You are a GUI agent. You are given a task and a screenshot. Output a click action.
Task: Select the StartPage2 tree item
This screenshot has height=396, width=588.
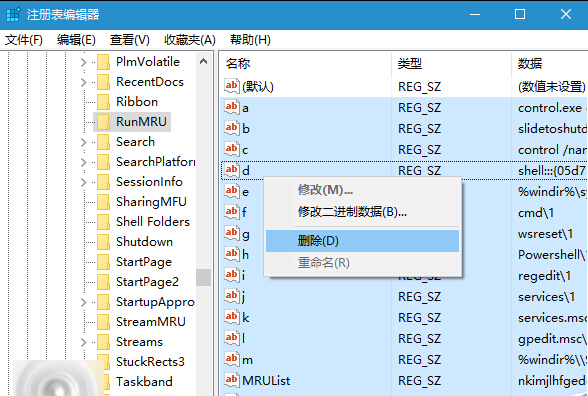[x=147, y=282]
